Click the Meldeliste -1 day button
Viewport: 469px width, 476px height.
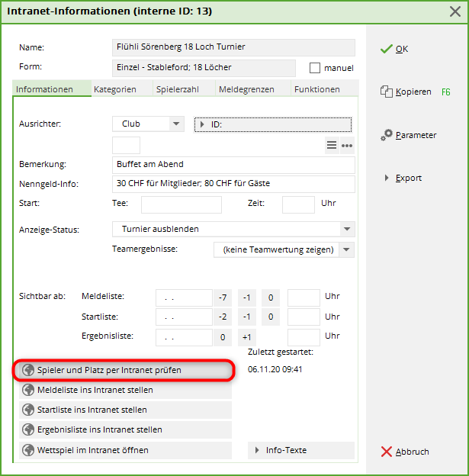click(x=246, y=297)
